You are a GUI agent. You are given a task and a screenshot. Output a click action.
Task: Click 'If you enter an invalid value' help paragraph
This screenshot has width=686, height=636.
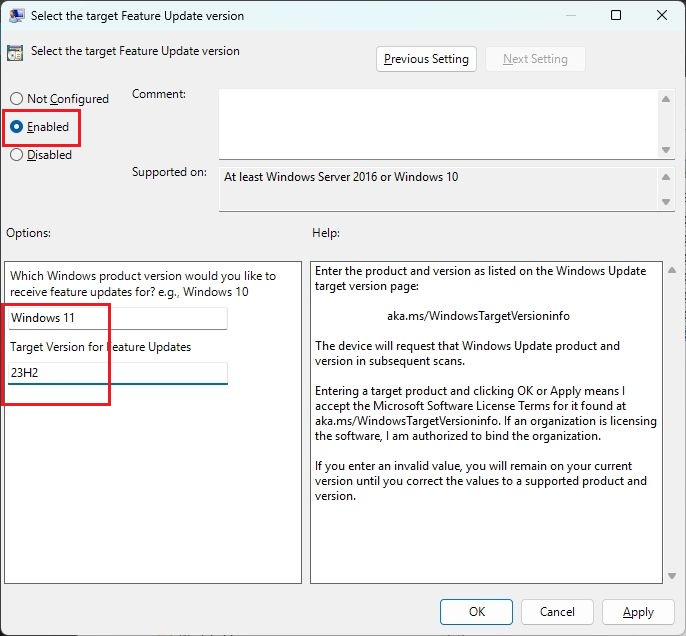point(480,481)
